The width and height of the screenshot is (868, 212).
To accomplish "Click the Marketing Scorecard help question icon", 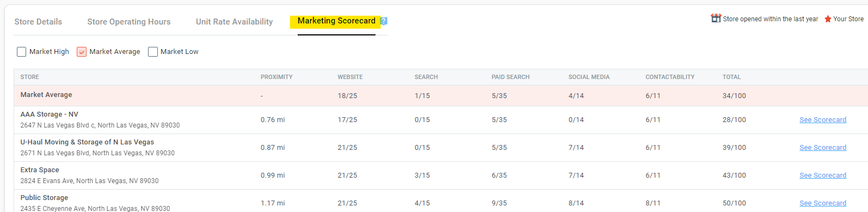I will (384, 21).
